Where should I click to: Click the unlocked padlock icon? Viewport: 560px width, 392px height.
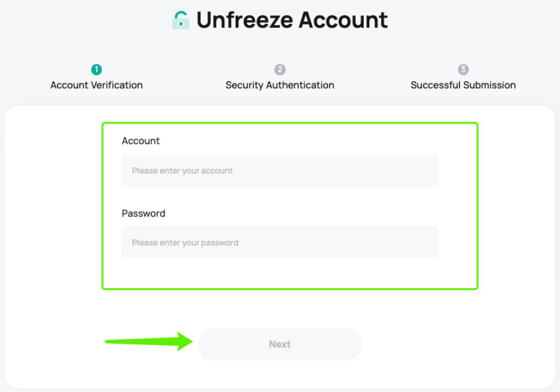click(181, 20)
